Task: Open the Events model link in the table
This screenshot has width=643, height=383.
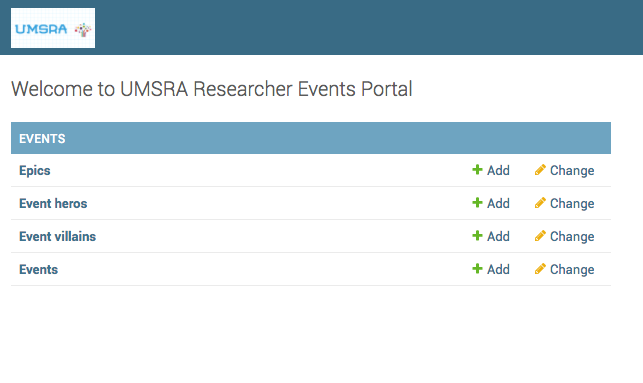Action: [39, 269]
